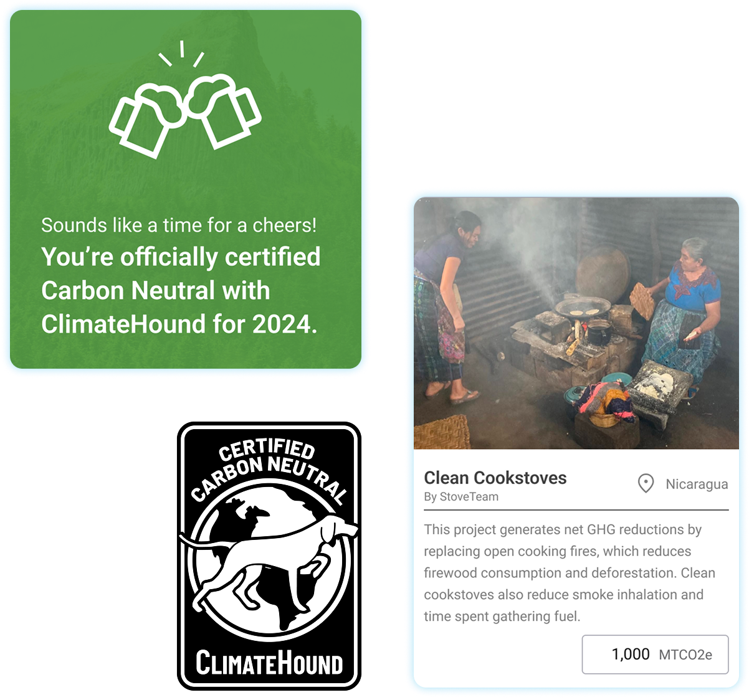The height and width of the screenshot is (700, 749).
Task: Click the 'ClimateHound for 2024.' text line
Action: click(179, 324)
